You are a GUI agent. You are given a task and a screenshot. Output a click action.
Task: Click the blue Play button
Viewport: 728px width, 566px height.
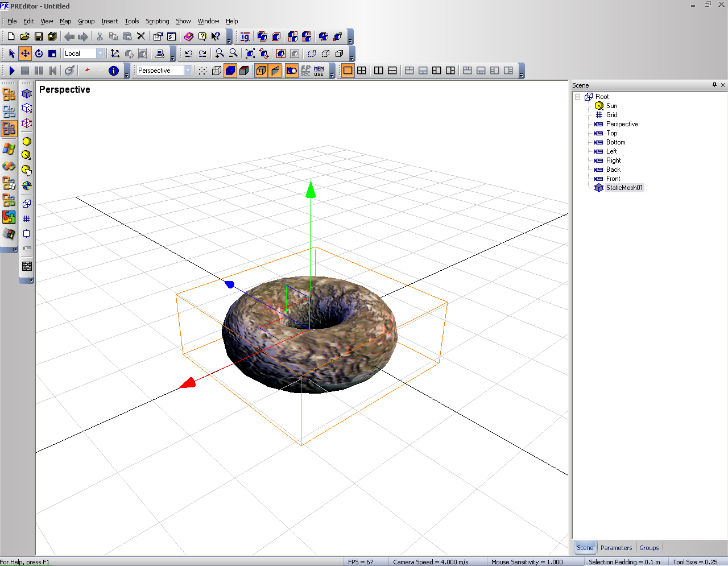(x=11, y=71)
